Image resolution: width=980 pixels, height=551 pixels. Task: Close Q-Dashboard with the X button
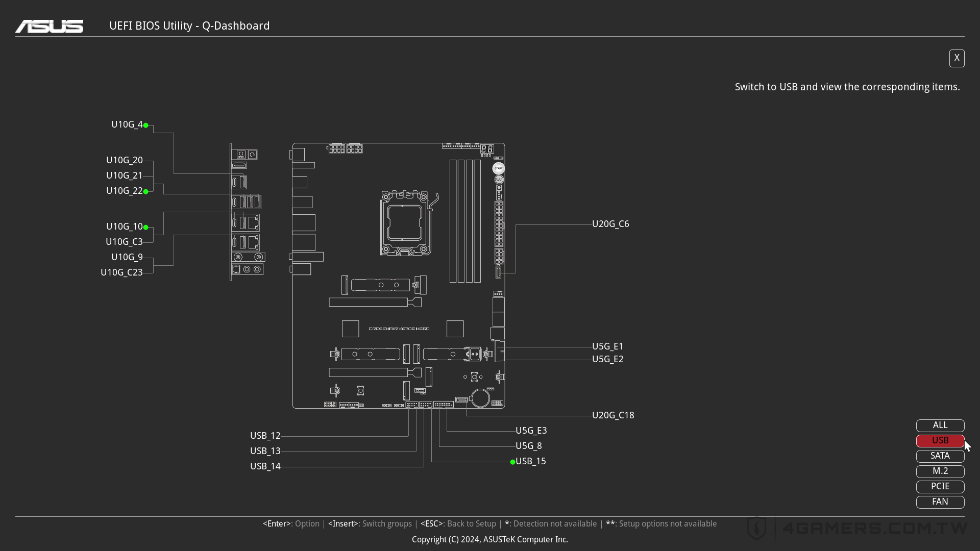pyautogui.click(x=957, y=58)
